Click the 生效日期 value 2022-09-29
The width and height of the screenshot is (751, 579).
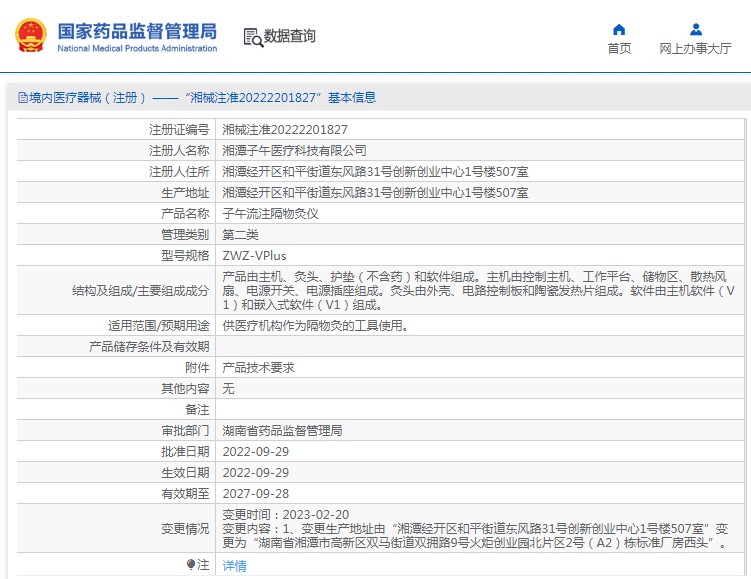(256, 473)
